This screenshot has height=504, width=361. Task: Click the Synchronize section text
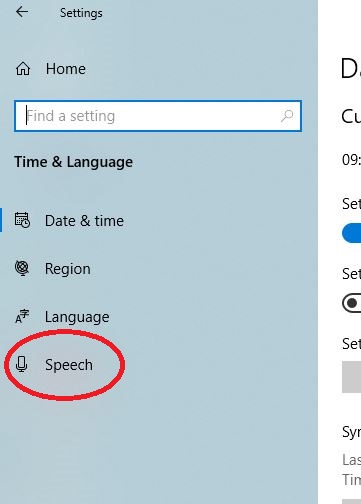click(352, 432)
